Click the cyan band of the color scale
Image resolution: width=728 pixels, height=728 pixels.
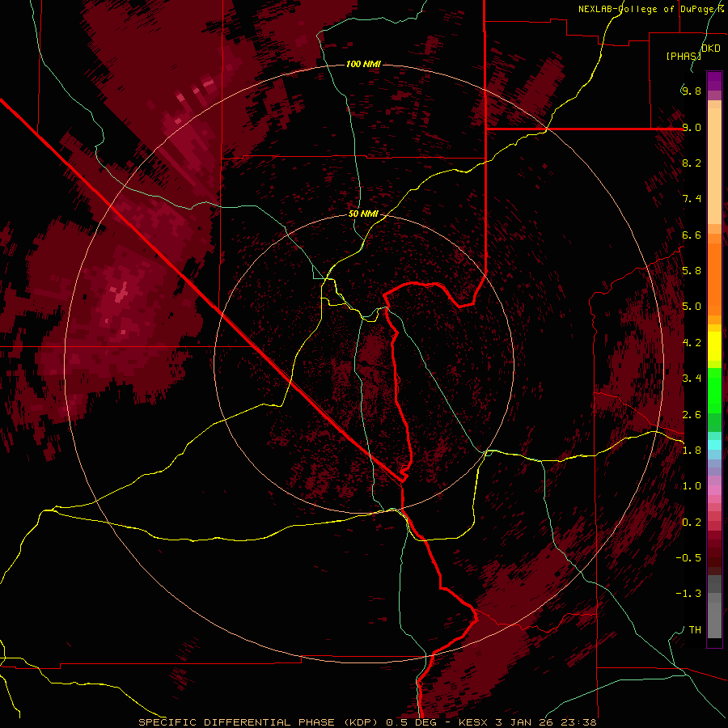[x=714, y=445]
